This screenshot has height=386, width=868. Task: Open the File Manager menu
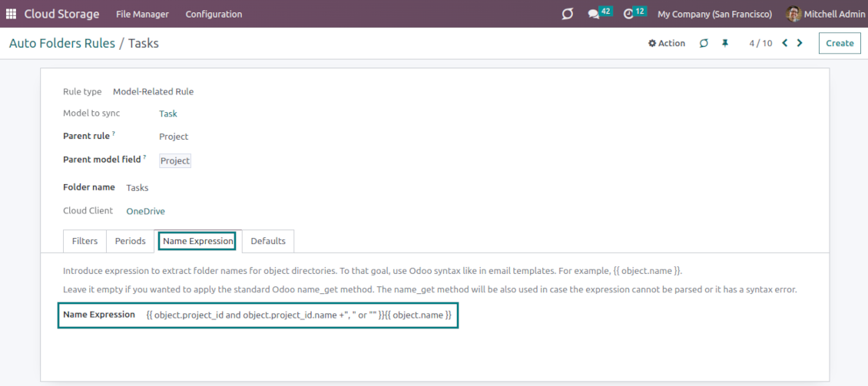point(142,14)
